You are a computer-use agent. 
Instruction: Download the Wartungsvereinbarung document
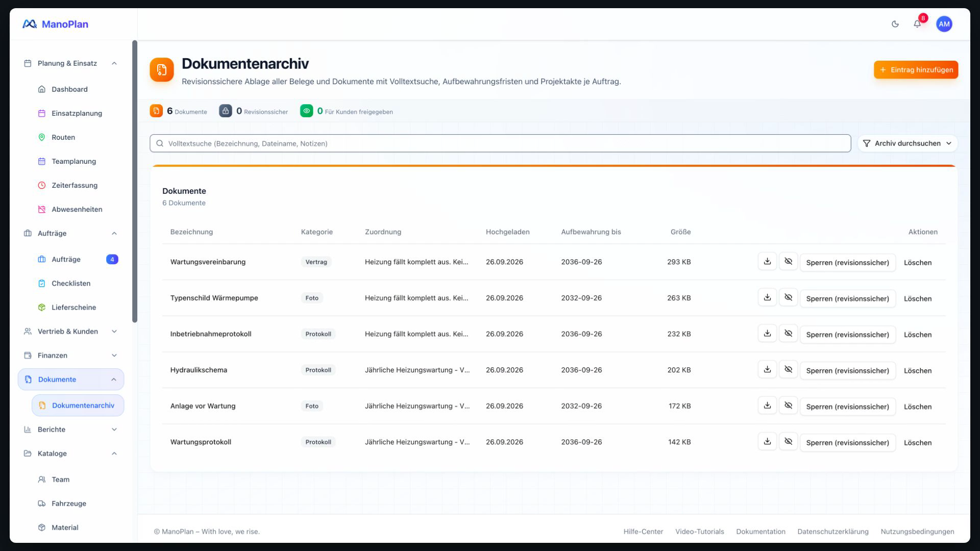pyautogui.click(x=767, y=261)
